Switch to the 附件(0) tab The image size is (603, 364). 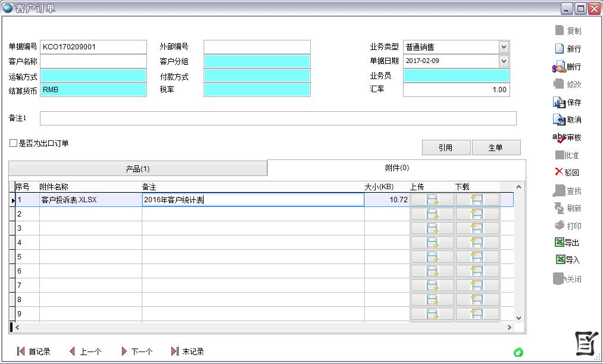[x=396, y=168]
